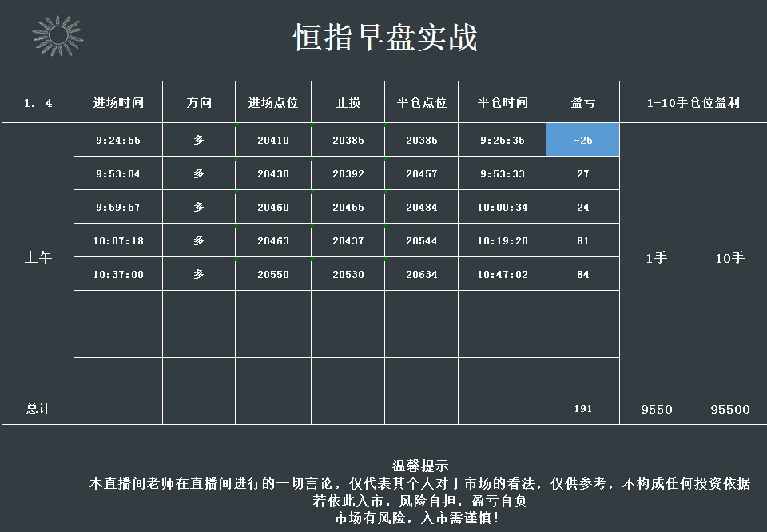Select exit time cell 10:00:34
767x532 pixels.
coord(503,208)
